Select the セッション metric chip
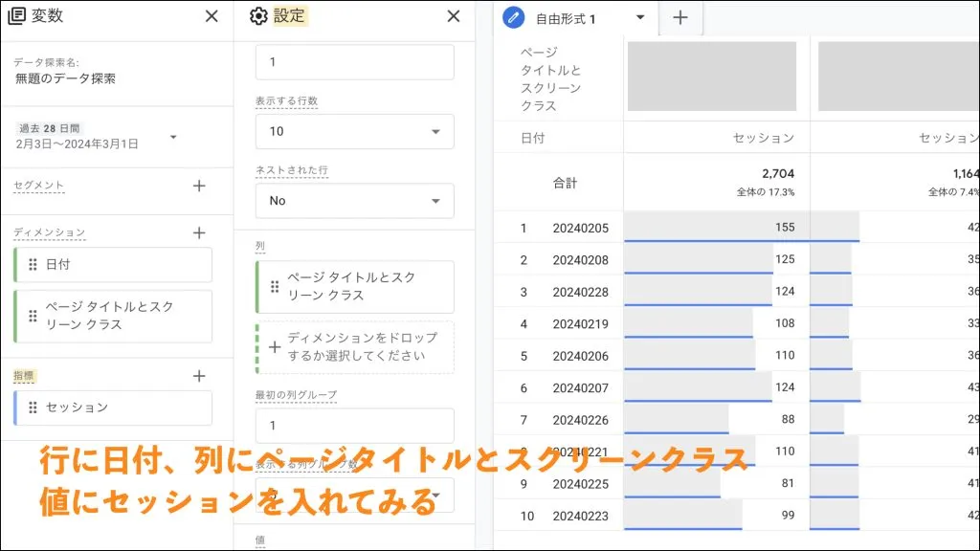 tap(113, 408)
